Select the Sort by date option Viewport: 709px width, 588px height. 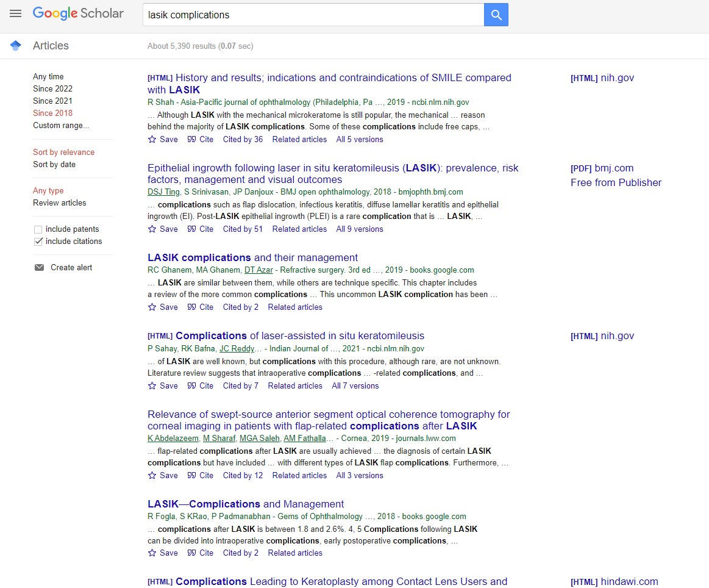tap(54, 164)
